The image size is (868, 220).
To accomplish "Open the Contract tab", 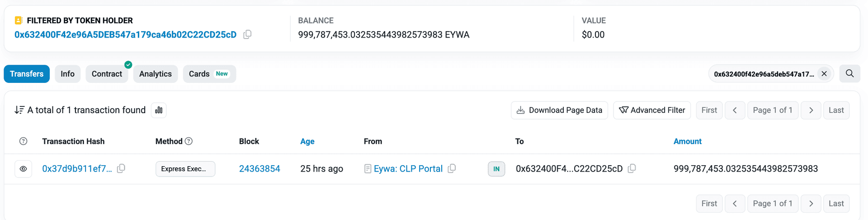I will click(107, 74).
